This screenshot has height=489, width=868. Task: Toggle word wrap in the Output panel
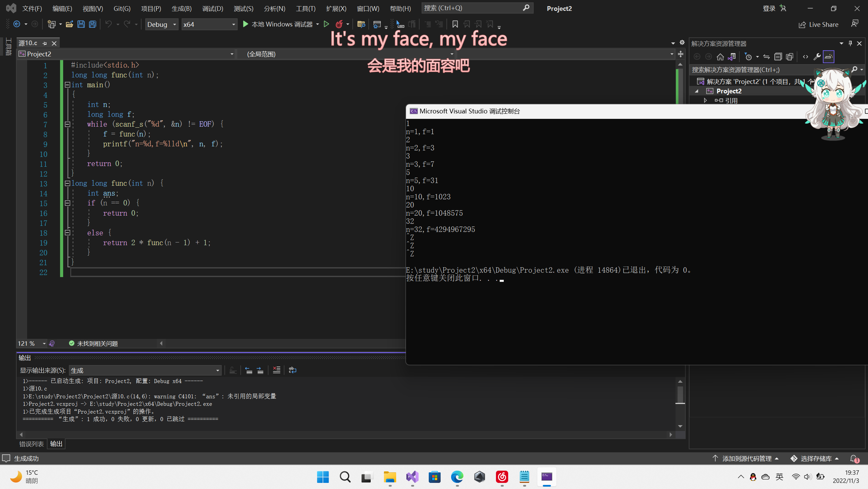[x=292, y=370]
